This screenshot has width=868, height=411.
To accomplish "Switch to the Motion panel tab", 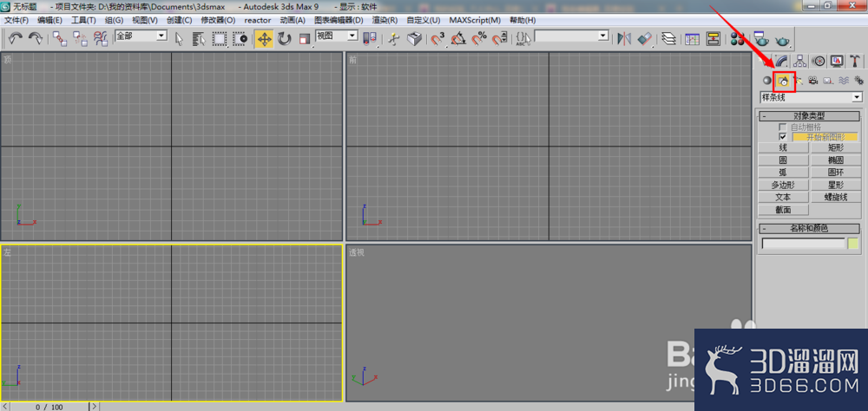I will [819, 61].
